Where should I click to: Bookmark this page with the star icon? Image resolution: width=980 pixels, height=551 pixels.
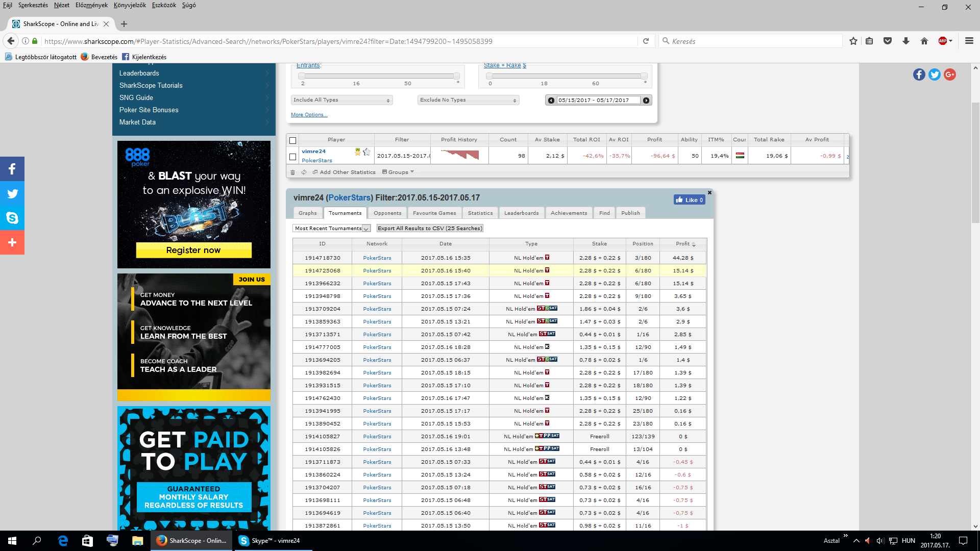(x=853, y=41)
